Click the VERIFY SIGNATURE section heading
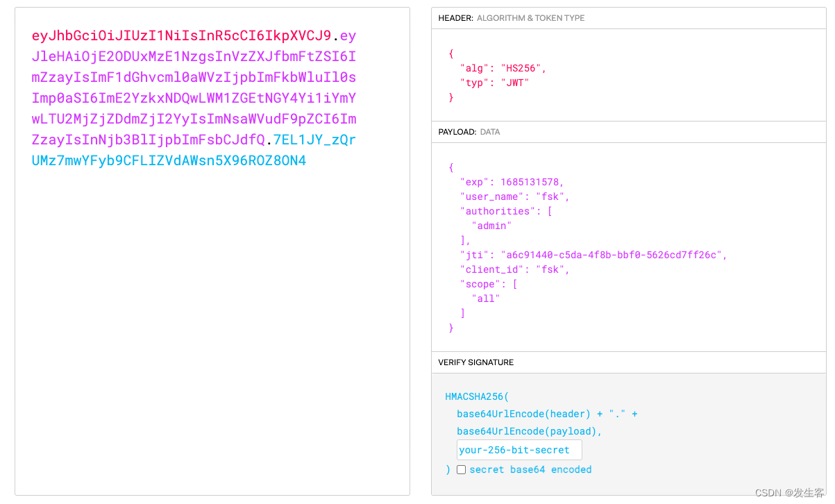Screen dimensions: 835x504 [475, 362]
